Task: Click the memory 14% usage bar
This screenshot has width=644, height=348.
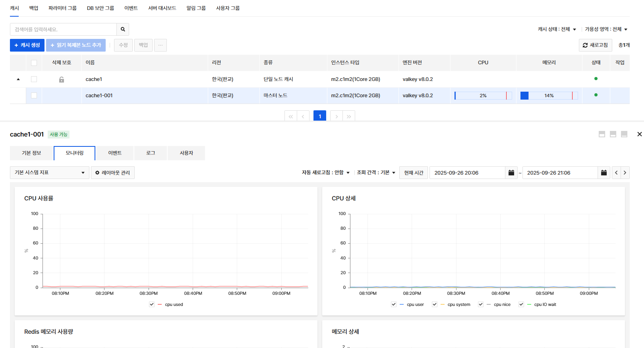Action: pyautogui.click(x=549, y=96)
